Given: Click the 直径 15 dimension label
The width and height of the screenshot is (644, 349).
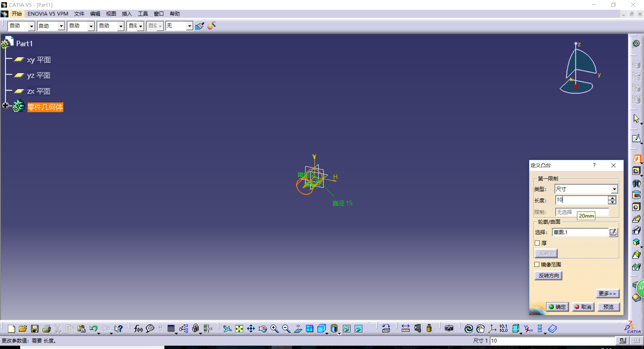Looking at the screenshot, I should [342, 203].
